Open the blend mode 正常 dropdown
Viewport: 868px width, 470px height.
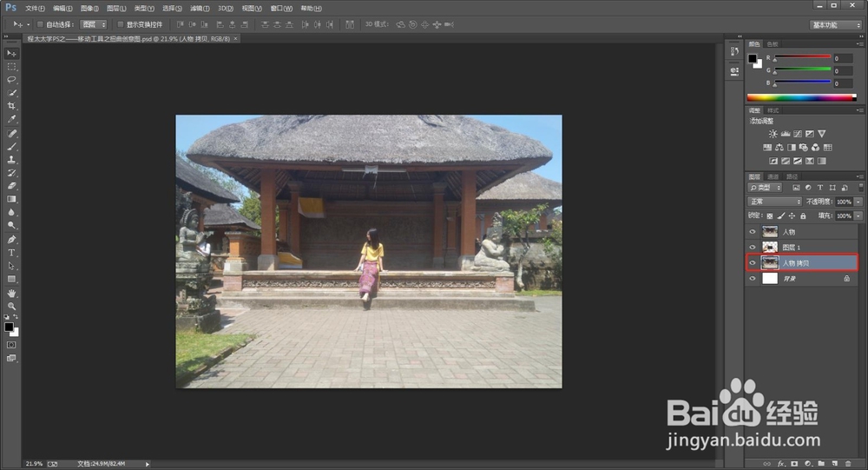774,202
